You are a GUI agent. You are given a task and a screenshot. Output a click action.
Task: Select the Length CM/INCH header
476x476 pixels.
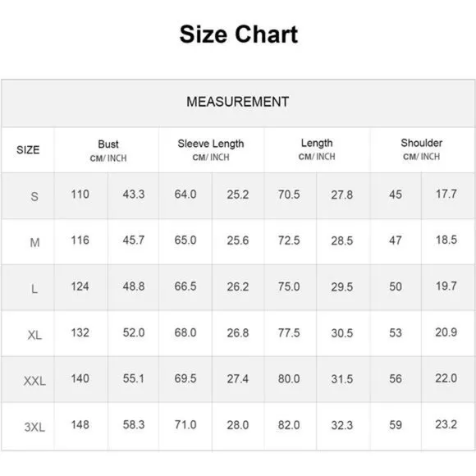(x=317, y=150)
